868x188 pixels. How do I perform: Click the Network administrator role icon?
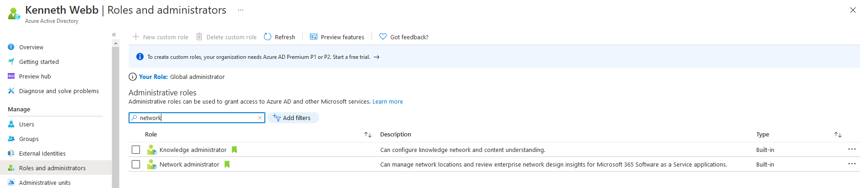tap(152, 164)
